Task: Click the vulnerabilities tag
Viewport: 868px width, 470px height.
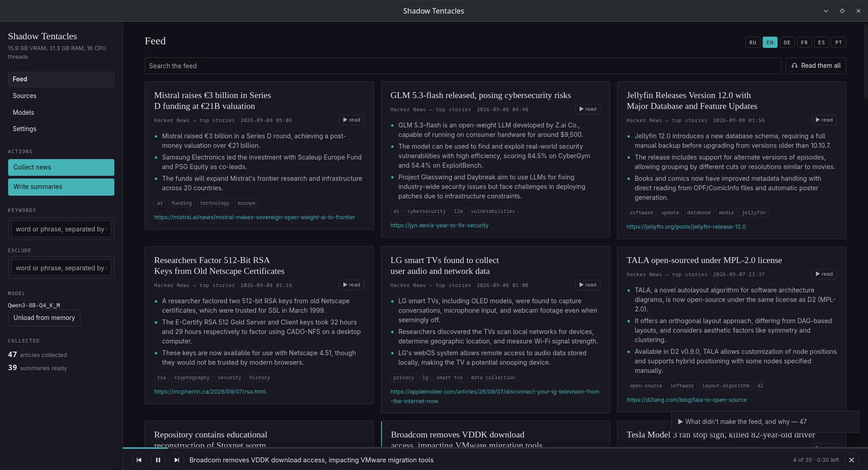Action: pos(493,211)
